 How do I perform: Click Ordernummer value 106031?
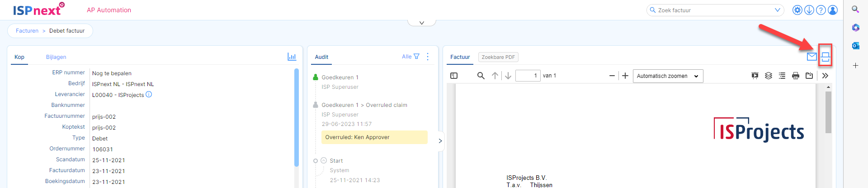point(103,149)
